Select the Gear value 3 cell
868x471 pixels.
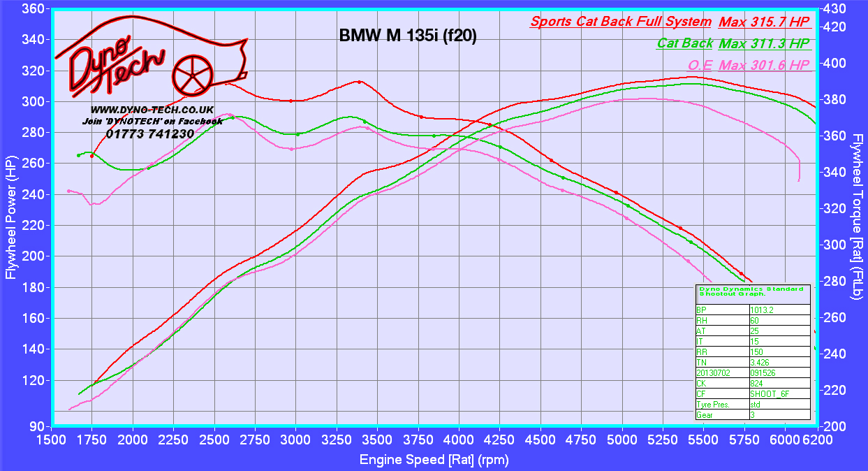pyautogui.click(x=779, y=415)
